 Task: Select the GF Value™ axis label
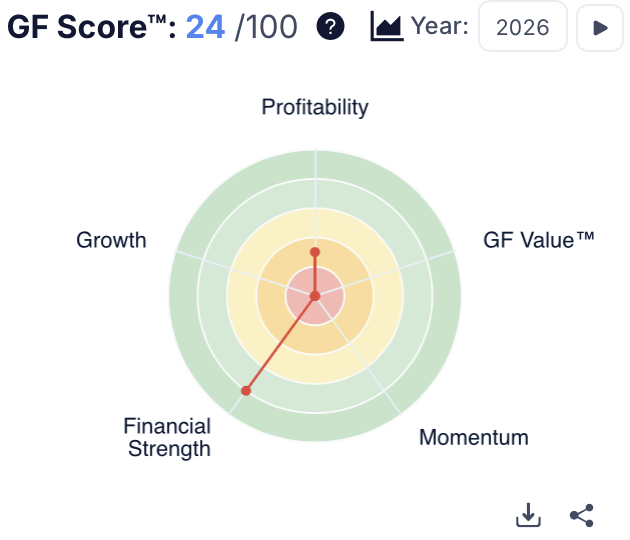[x=539, y=239]
